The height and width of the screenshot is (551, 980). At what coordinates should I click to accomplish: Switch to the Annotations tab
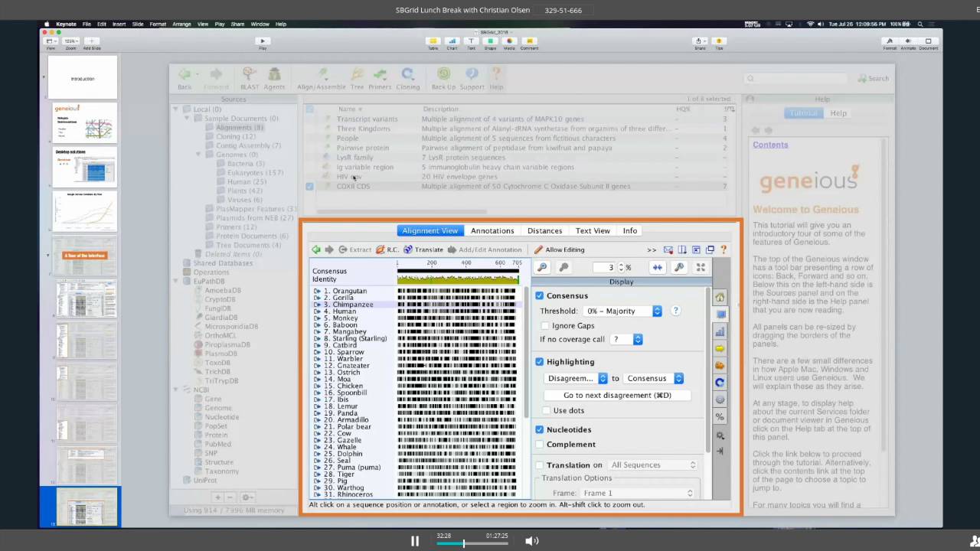[492, 230]
